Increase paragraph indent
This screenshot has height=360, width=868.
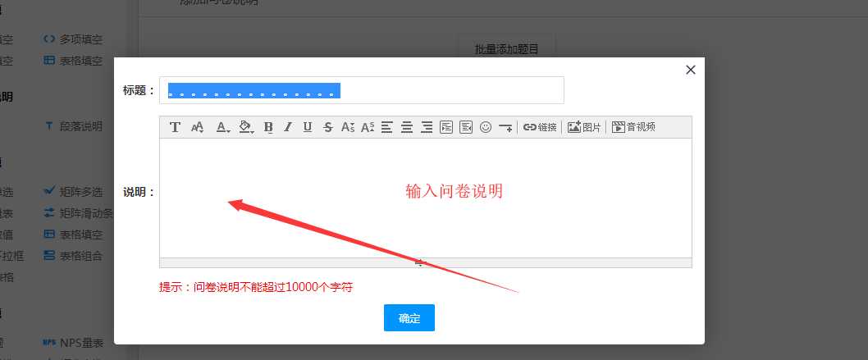click(446, 127)
